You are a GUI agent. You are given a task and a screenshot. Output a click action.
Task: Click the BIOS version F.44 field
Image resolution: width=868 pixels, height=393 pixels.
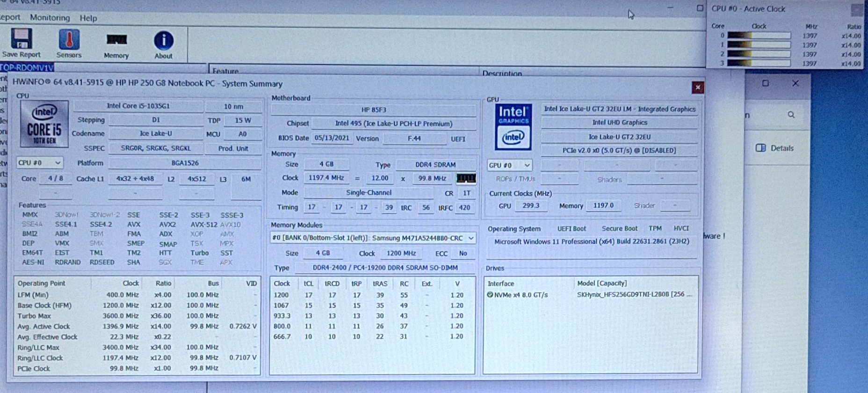(x=414, y=138)
